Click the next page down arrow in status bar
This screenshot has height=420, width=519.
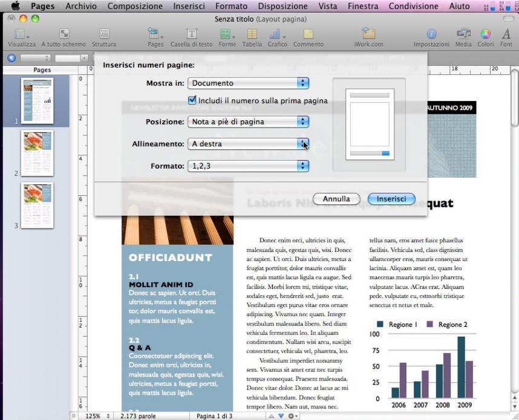pos(281,416)
